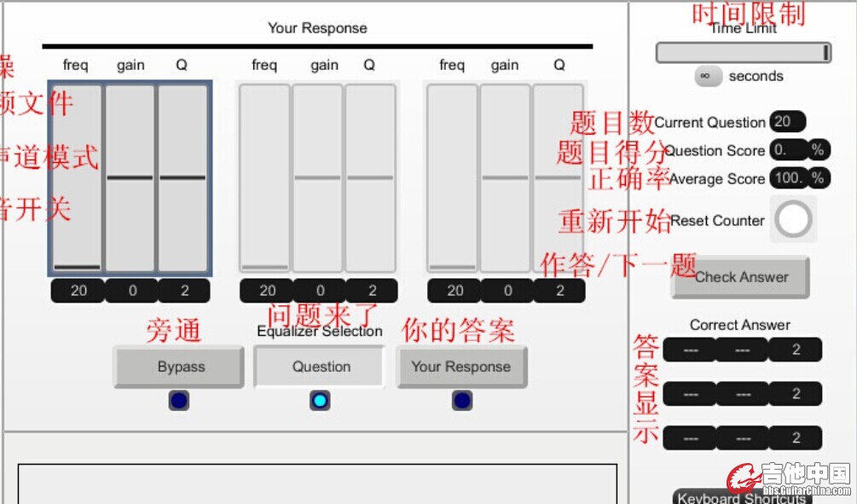
Task: Click the Time Limit slider bar
Action: coord(743,53)
